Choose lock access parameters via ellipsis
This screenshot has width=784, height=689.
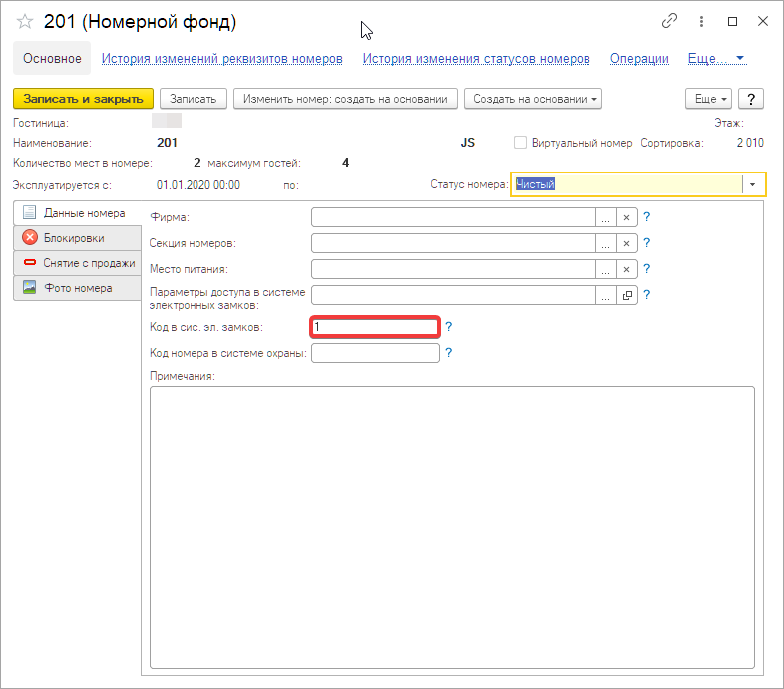click(x=606, y=295)
